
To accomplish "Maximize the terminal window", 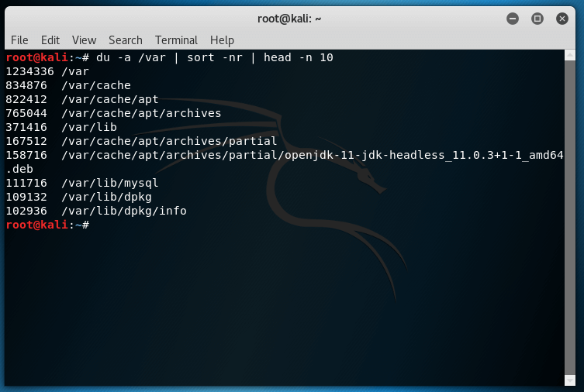I will click(537, 19).
